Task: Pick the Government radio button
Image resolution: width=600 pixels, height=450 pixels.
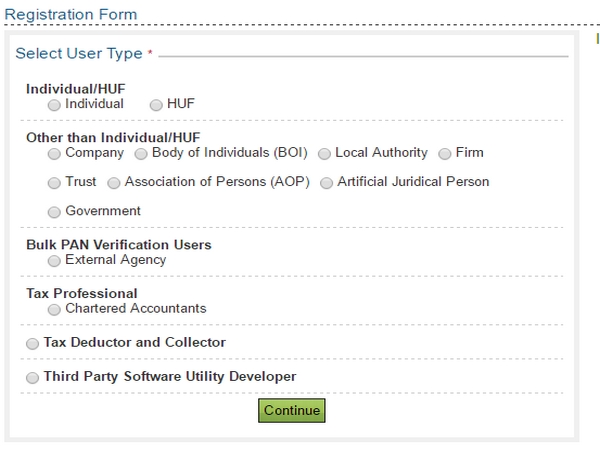Action: click(x=54, y=212)
